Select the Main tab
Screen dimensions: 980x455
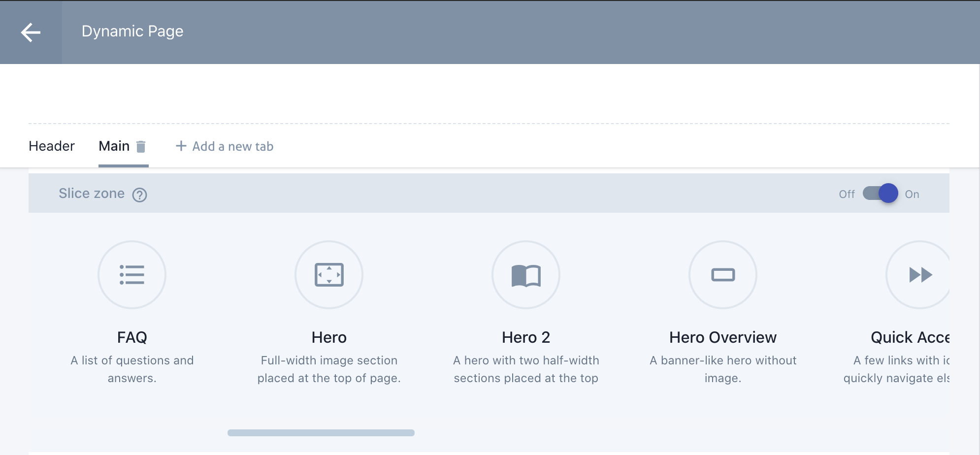click(x=114, y=146)
